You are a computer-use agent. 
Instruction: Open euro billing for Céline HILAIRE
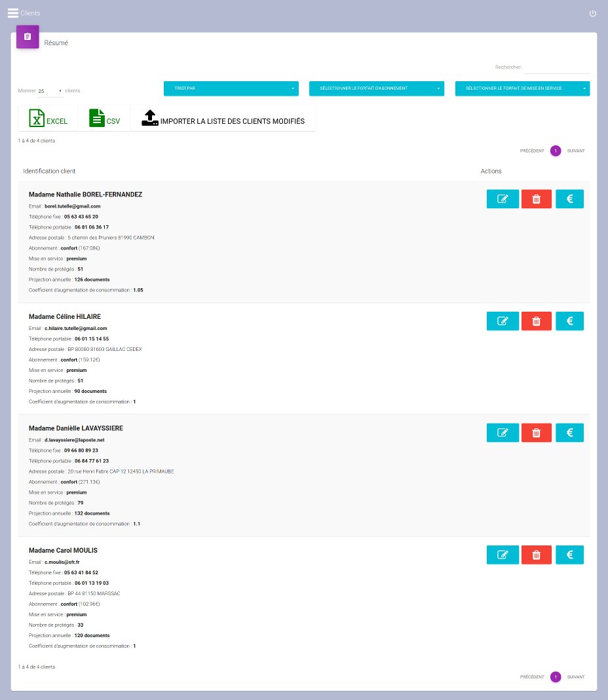[569, 321]
